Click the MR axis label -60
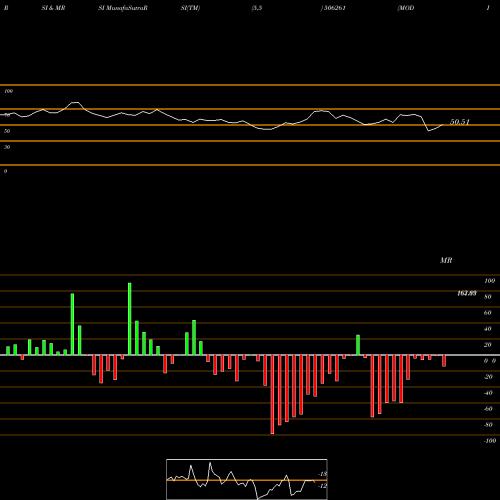The width and height of the screenshot is (500, 500). (x=488, y=409)
